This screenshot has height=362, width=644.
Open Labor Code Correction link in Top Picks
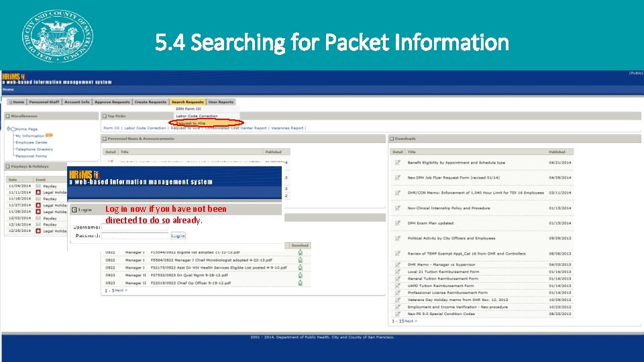145,128
